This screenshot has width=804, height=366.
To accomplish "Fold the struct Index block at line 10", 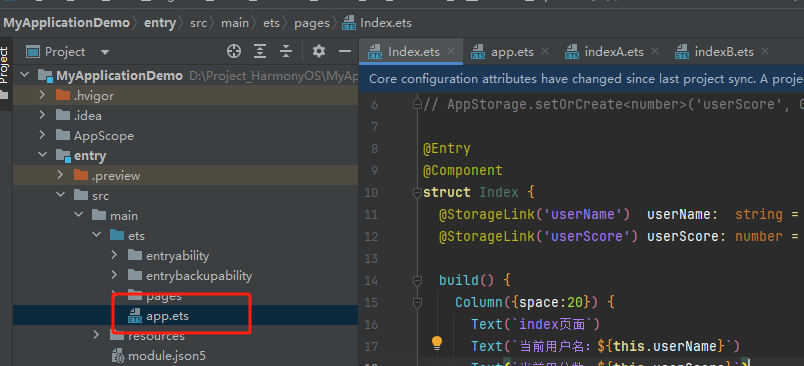I will tap(417, 193).
